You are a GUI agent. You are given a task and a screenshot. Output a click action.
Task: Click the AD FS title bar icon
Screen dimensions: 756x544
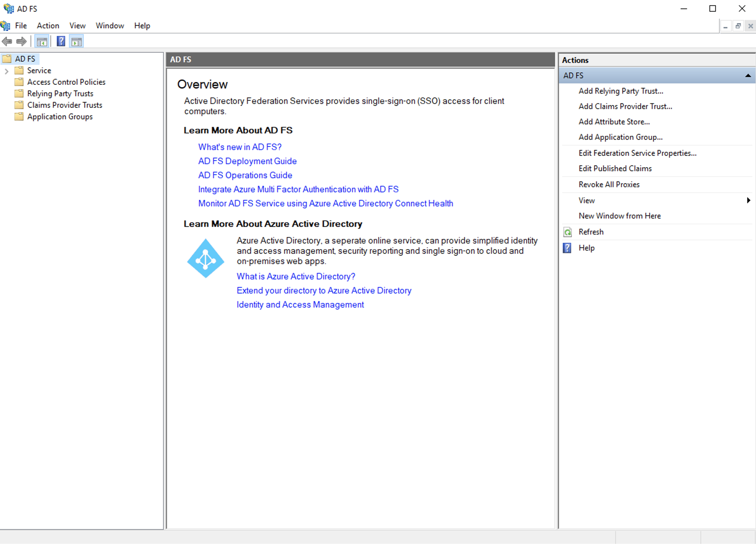(9, 8)
